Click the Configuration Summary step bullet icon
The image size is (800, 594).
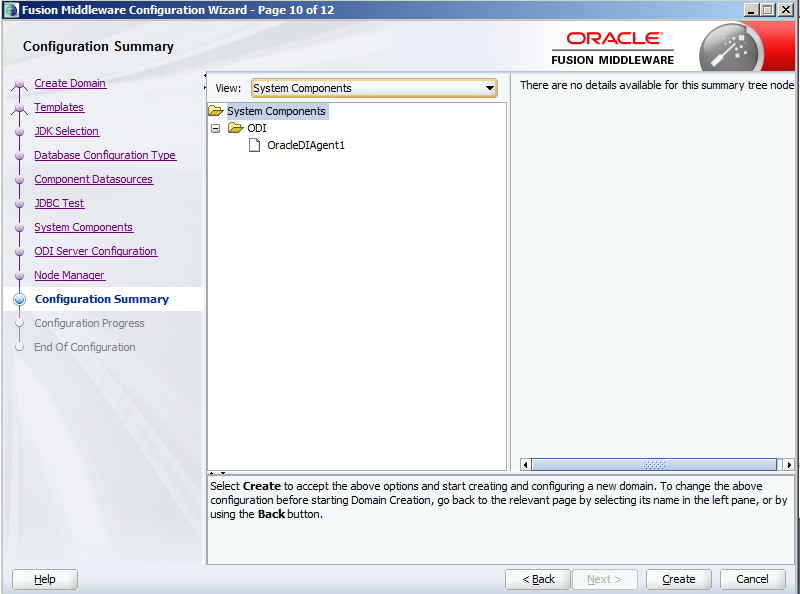(19, 299)
